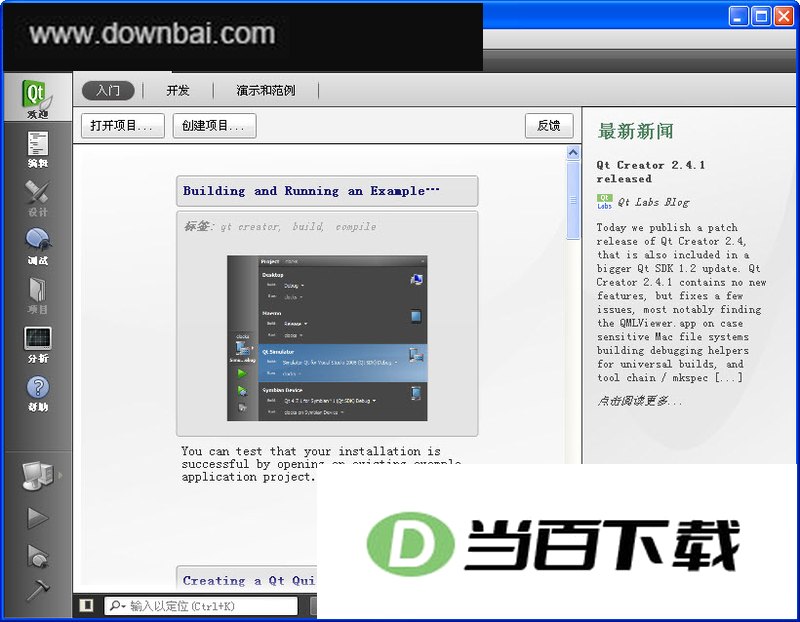
Task: Switch to the Debug (调试) mode
Action: [37, 246]
